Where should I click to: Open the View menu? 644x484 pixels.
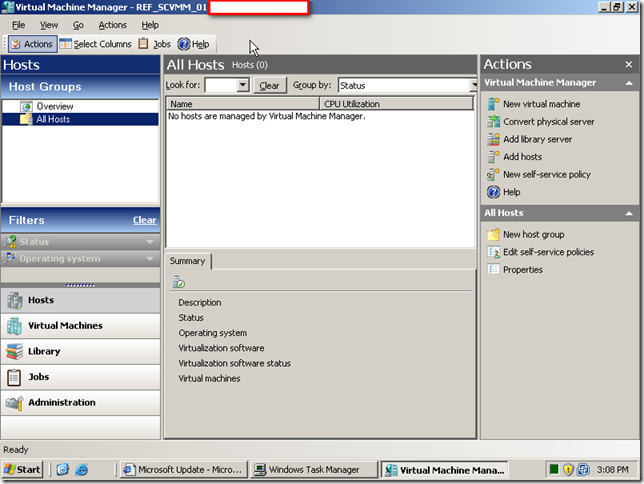[x=49, y=25]
